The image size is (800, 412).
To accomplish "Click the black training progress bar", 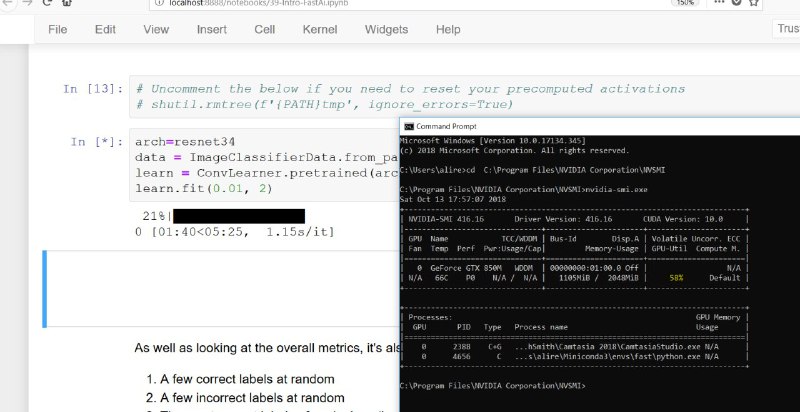I will tap(239, 216).
